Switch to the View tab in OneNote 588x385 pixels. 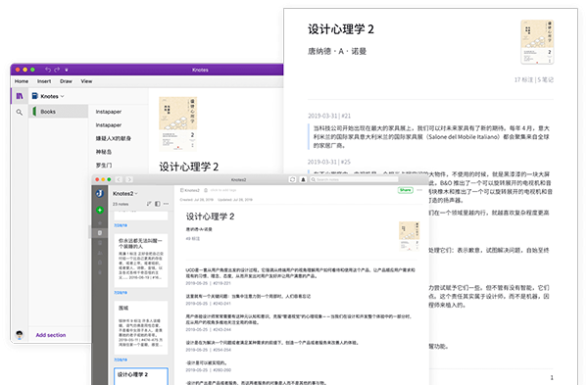coord(86,81)
